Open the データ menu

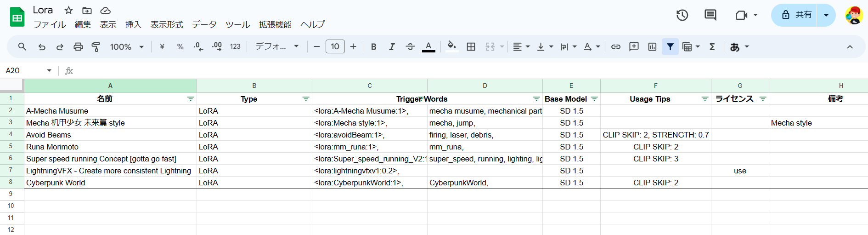click(204, 24)
